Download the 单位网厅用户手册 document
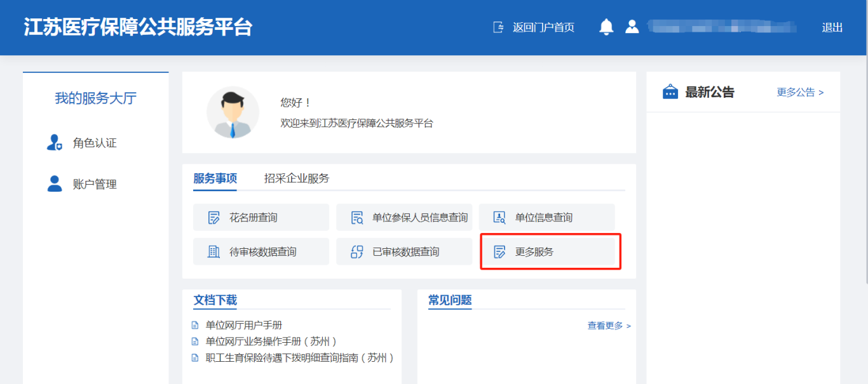Viewport: 868px width, 384px height. [244, 325]
